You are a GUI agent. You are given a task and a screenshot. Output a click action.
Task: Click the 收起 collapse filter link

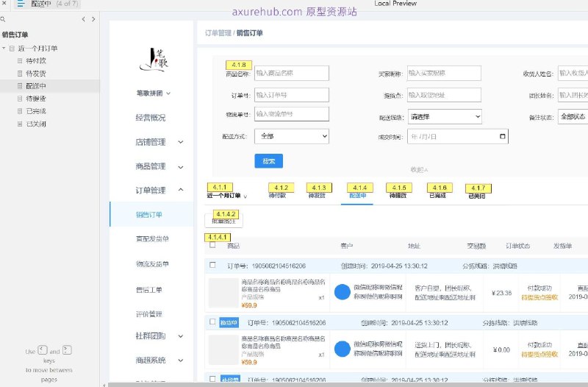(419, 170)
